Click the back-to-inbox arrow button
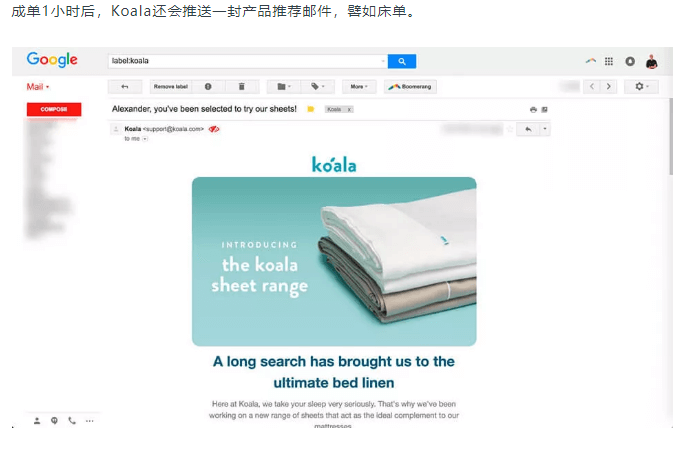 coord(125,87)
